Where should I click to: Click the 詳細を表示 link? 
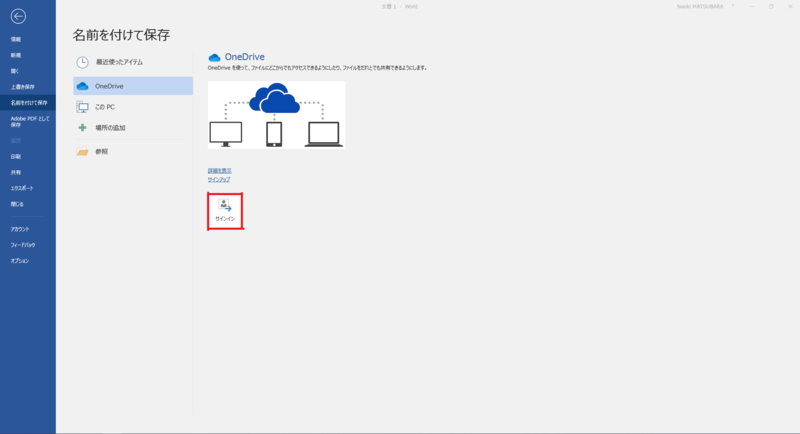[219, 171]
